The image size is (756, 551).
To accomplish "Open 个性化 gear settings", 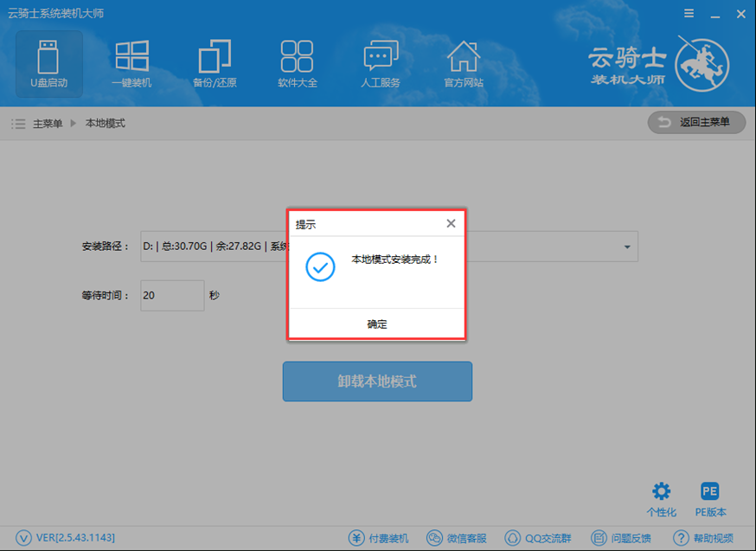I will (x=661, y=499).
